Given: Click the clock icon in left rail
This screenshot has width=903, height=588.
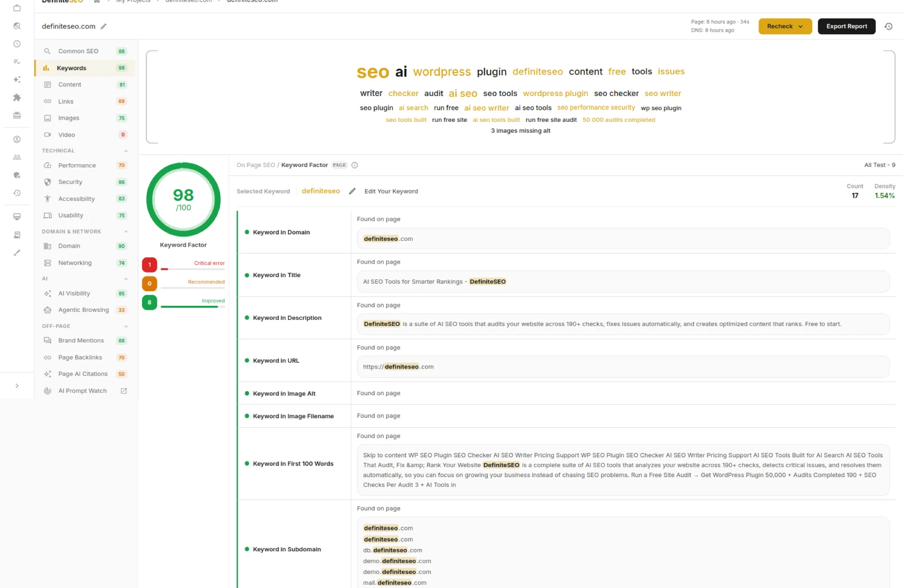Looking at the screenshot, I should click(17, 44).
